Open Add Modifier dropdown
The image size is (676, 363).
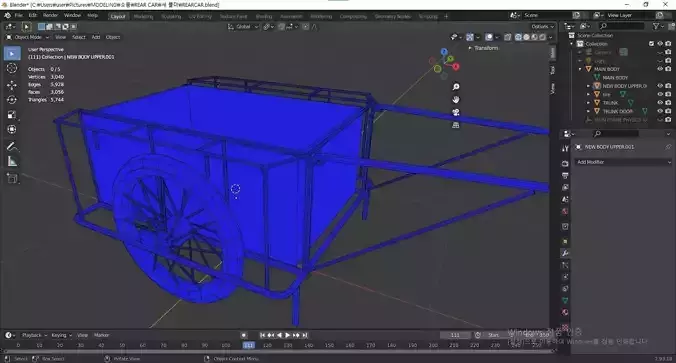623,162
